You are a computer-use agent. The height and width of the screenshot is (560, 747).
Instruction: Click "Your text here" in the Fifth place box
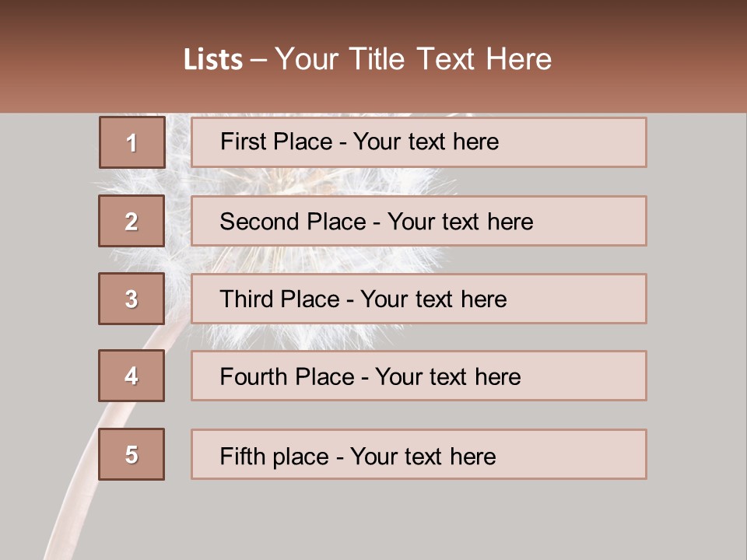pos(423,456)
